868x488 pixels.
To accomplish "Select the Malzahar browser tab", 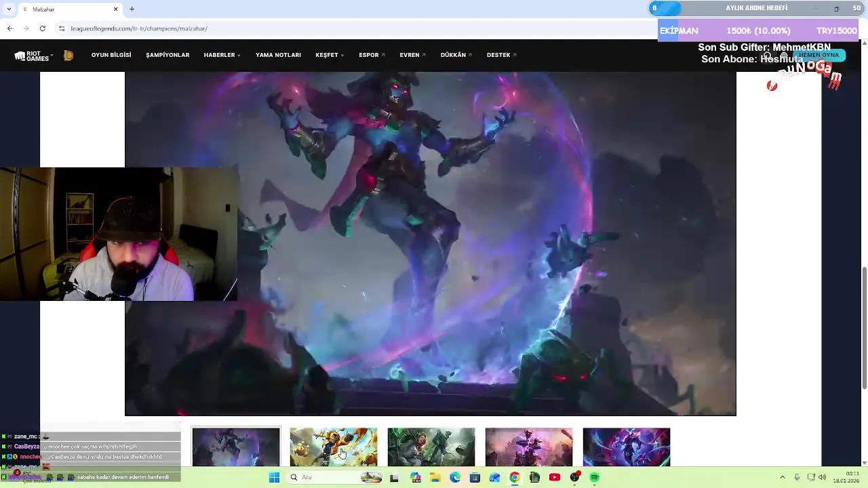I will tap(69, 9).
